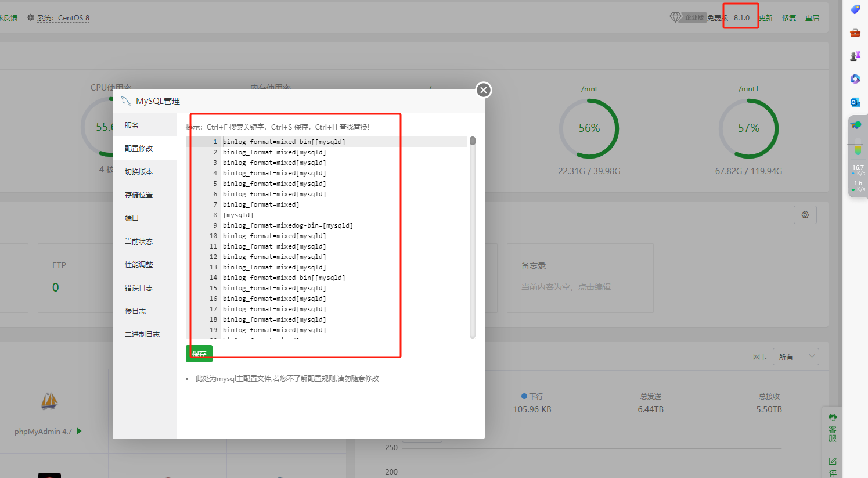Click the Microsoft 365 icon in browser sidebar
Viewport: 868px width, 478px height.
[855, 79]
